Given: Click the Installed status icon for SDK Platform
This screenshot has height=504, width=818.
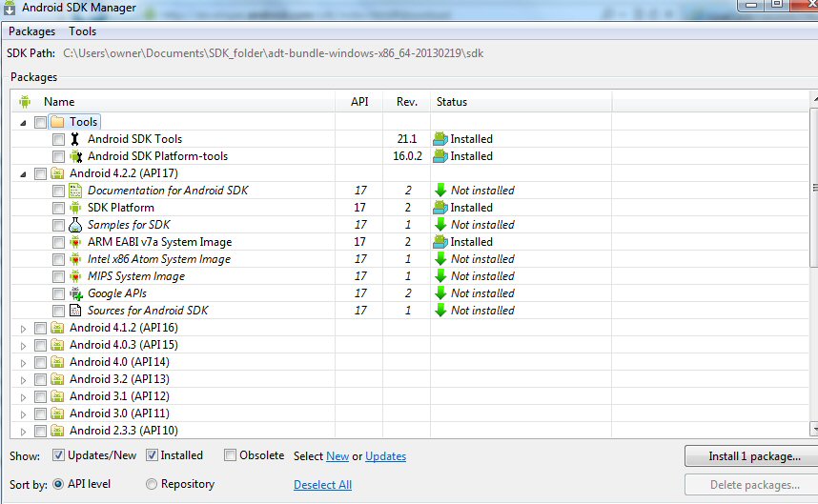Looking at the screenshot, I should point(440,208).
